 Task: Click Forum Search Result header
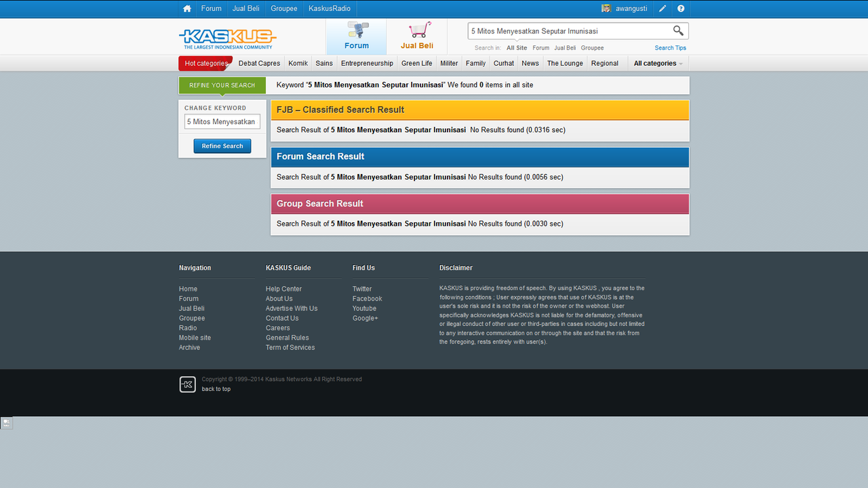479,157
